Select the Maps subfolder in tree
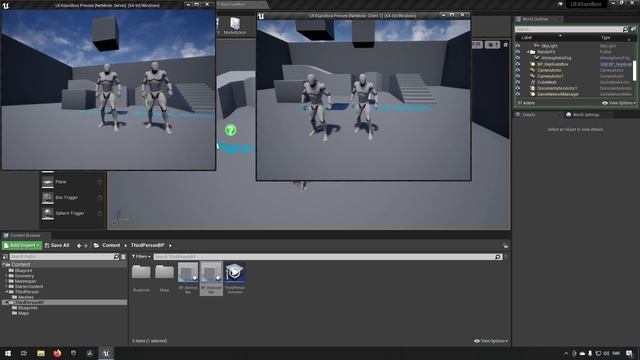The height and width of the screenshot is (360, 640). (x=20, y=313)
